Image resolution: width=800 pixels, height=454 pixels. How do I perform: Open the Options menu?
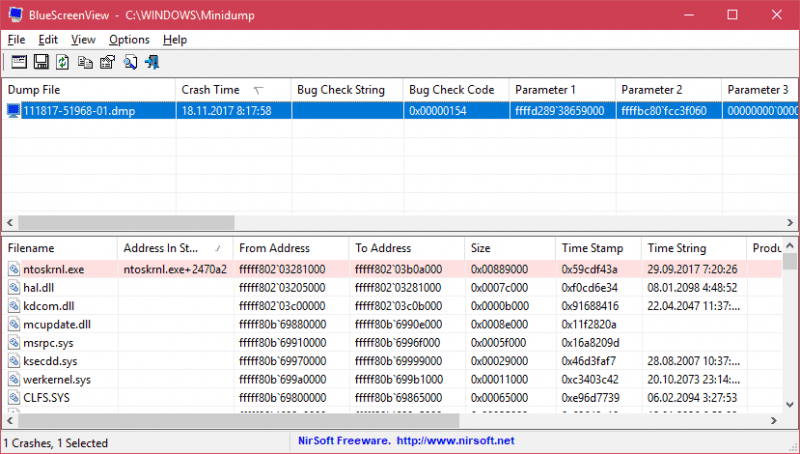point(129,40)
